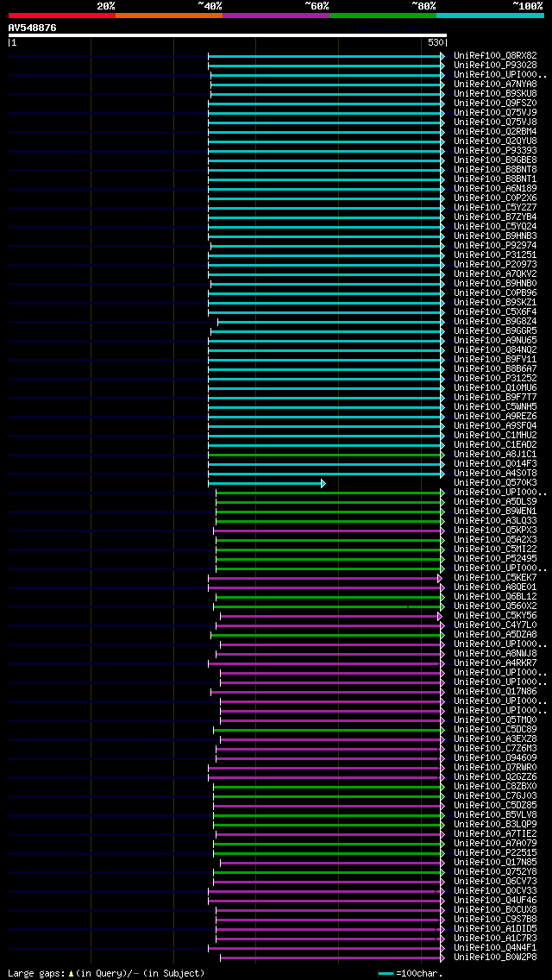Image resolution: width=552 pixels, height=980 pixels.
Task: Click the green alignment bar for UniRef100_A5DLS9
Action: point(330,502)
